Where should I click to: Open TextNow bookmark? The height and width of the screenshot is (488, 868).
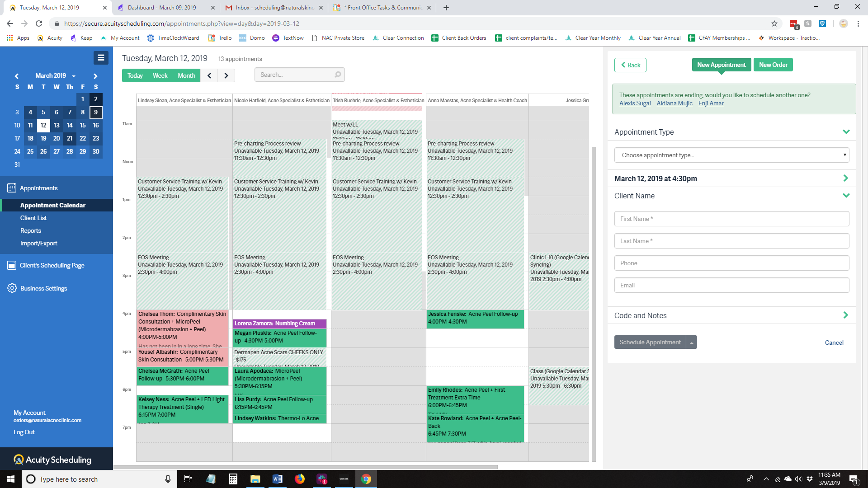pos(288,38)
